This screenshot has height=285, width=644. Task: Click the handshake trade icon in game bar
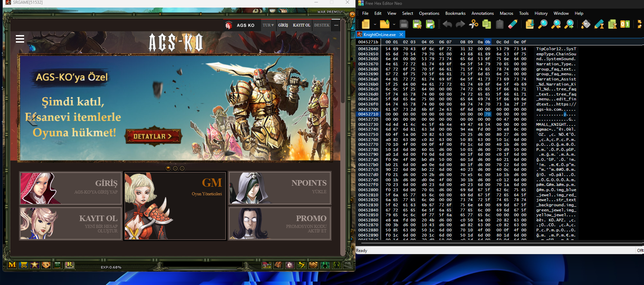point(313,265)
